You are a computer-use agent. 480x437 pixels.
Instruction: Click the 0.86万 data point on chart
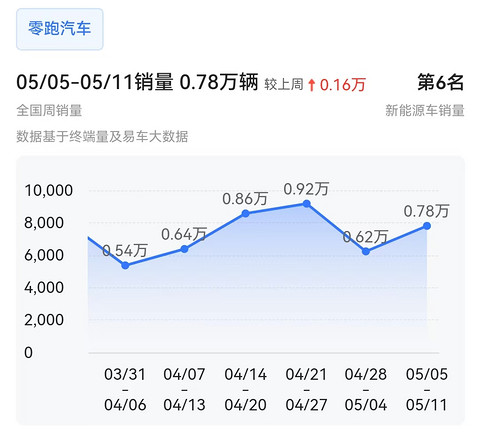[245, 213]
